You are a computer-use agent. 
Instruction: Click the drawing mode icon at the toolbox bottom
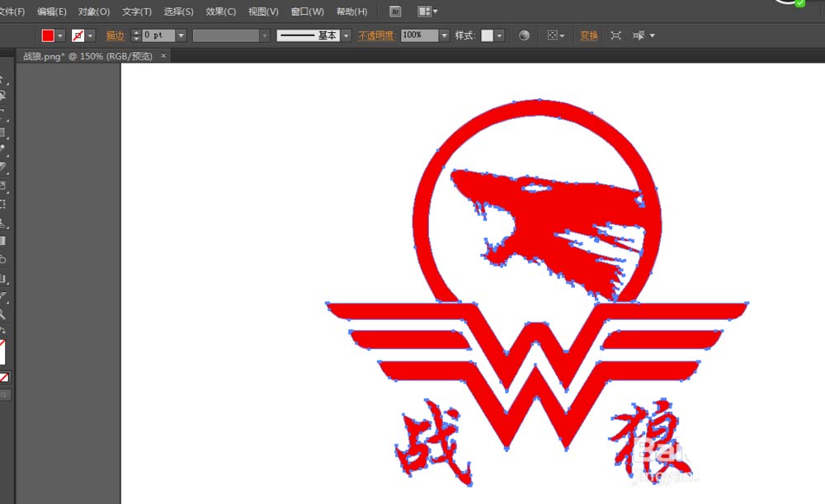point(4,394)
